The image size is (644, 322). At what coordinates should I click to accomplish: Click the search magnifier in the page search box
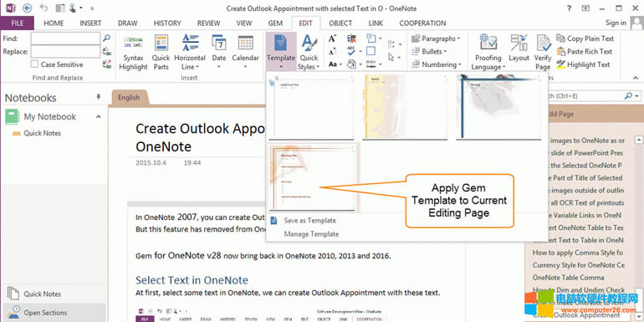628,95
